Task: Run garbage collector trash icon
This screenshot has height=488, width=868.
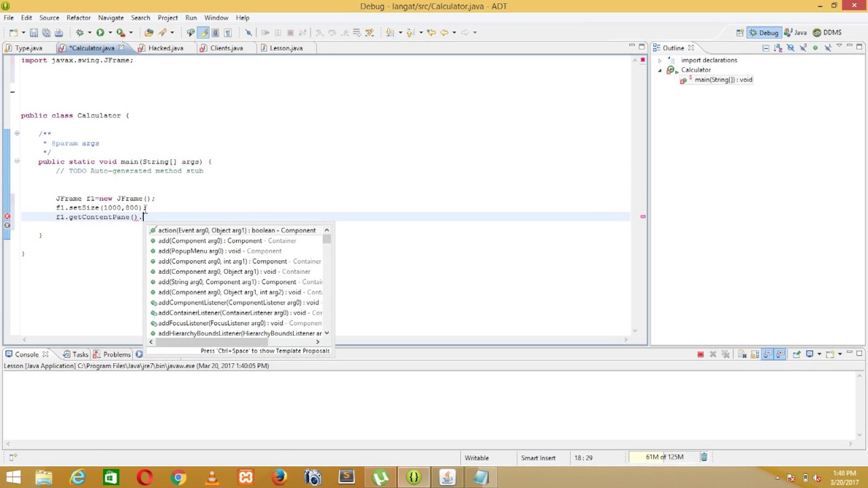Action: click(x=704, y=457)
